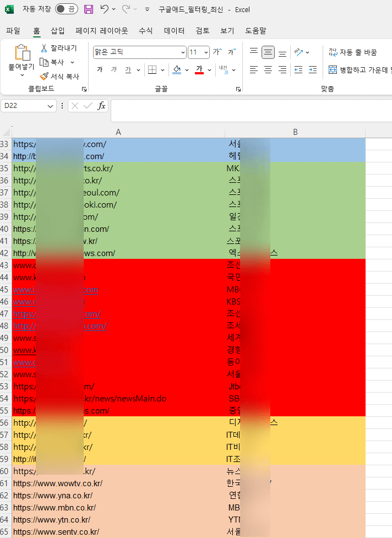Select column B header
The height and width of the screenshot is (538, 392).
[295, 132]
